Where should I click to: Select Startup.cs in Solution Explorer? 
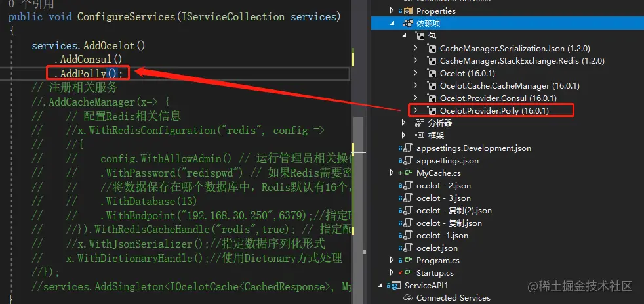(x=435, y=272)
